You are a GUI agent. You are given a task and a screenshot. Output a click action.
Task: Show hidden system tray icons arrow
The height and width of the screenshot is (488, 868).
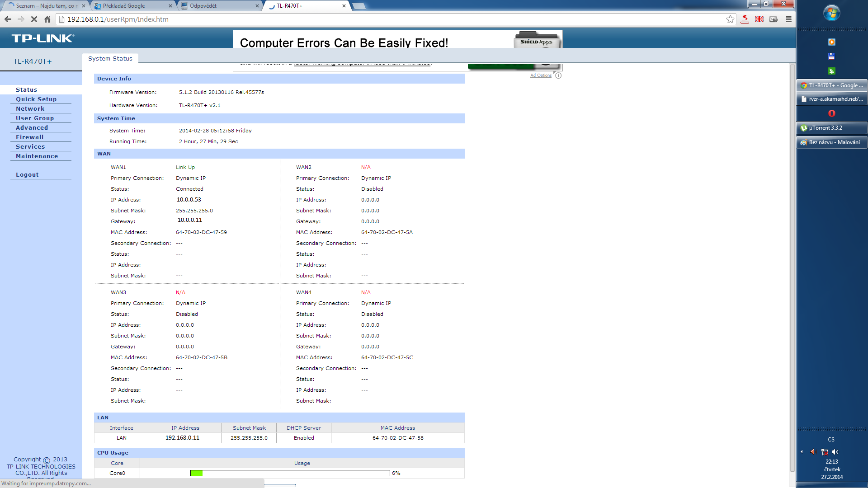[802, 451]
